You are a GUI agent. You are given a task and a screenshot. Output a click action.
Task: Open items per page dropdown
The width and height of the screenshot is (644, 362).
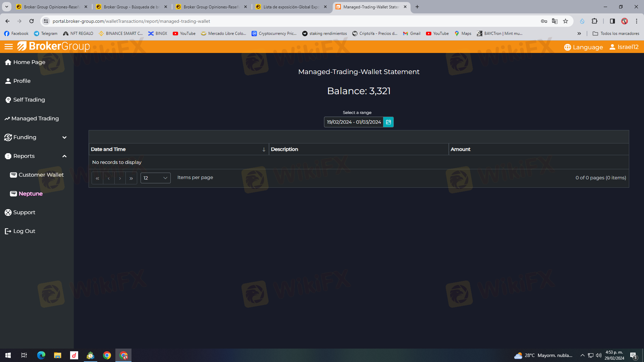coord(155,178)
